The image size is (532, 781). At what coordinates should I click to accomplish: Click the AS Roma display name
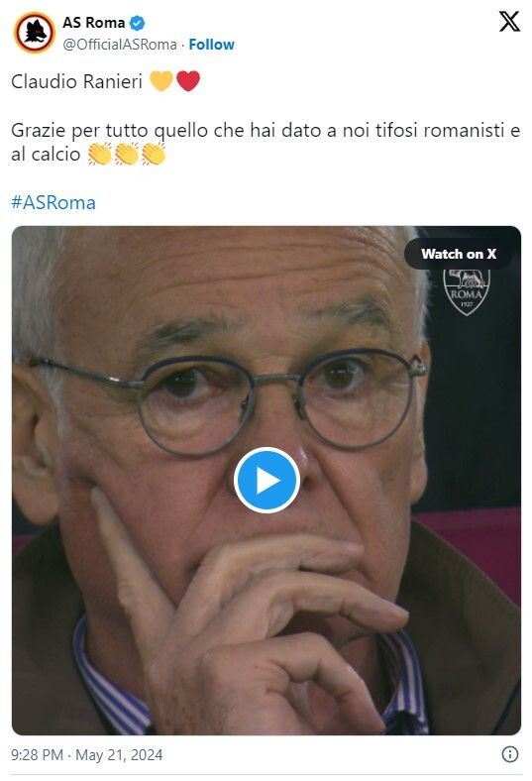[93, 23]
